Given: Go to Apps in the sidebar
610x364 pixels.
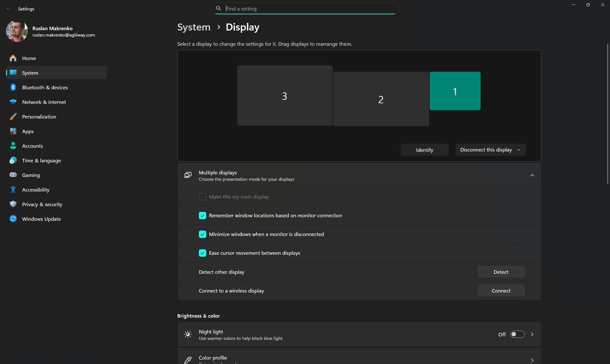Looking at the screenshot, I should pos(28,131).
